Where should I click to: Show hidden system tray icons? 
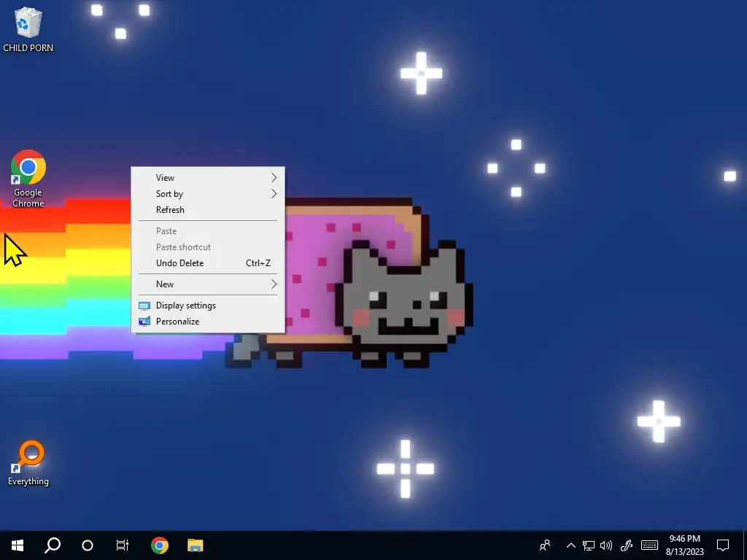coord(570,545)
